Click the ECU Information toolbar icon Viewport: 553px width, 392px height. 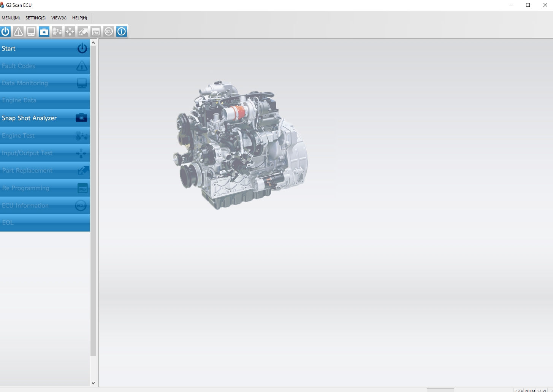point(109,32)
